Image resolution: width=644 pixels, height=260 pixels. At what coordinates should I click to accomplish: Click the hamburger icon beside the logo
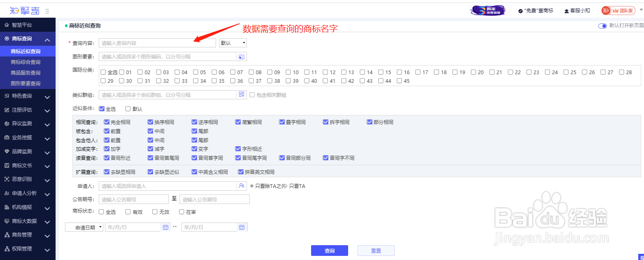coord(47,10)
